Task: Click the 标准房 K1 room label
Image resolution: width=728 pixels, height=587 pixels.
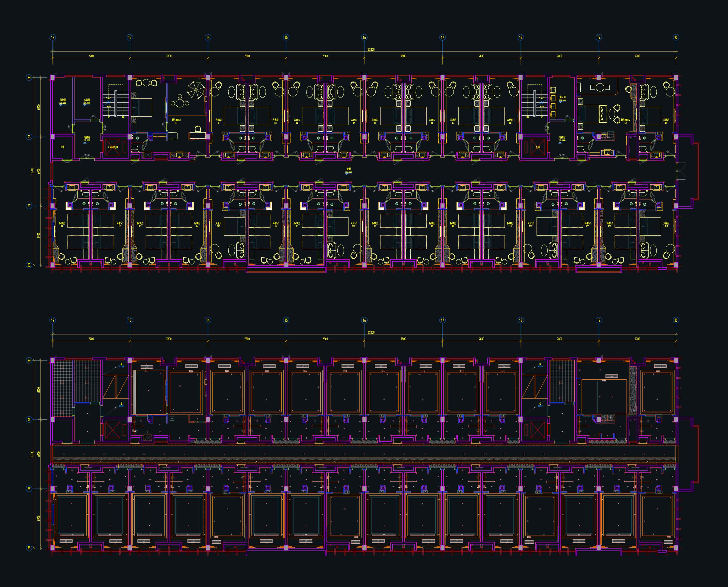Action: (62, 224)
